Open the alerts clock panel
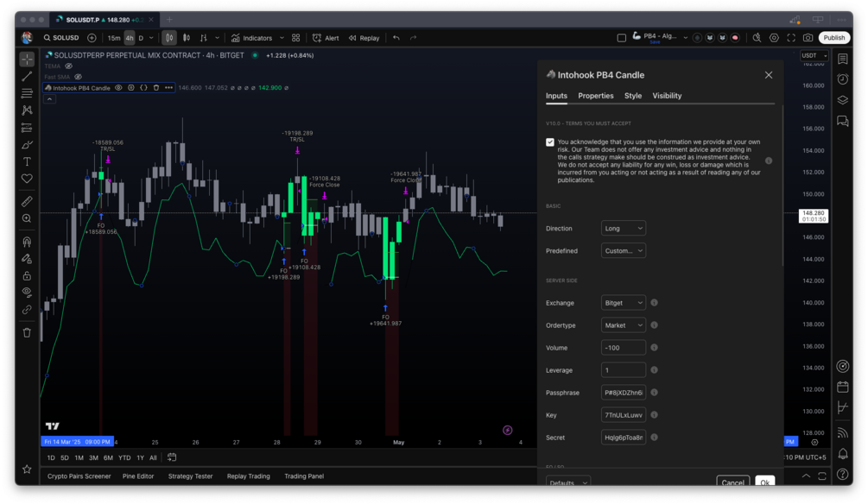This screenshot has width=868, height=504. coord(843,79)
